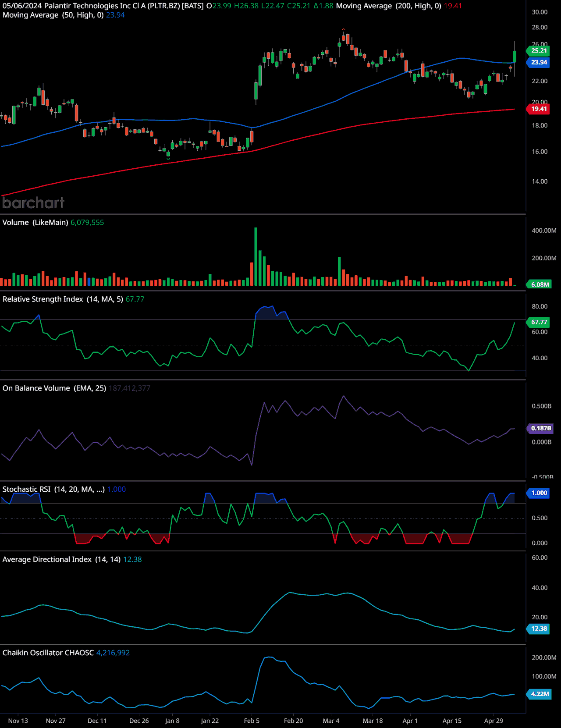Viewport: 561px width, 728px height.
Task: Click the Apr 15 date on time axis
Action: (x=452, y=721)
